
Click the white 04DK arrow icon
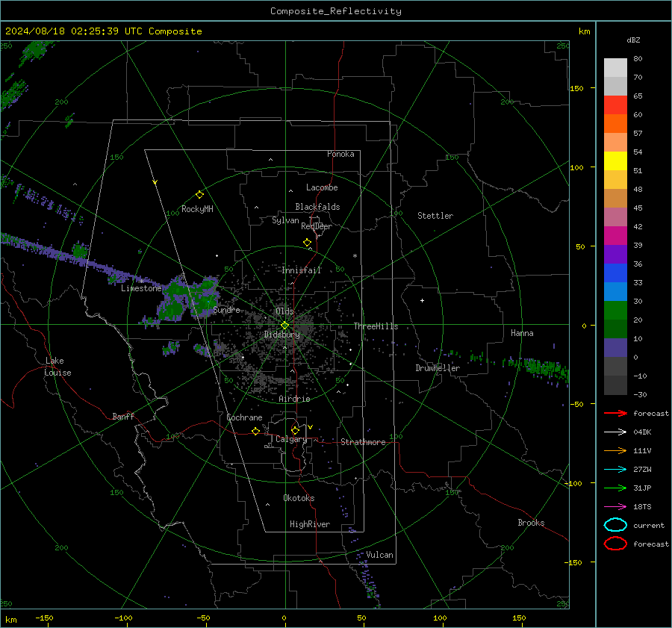(x=615, y=432)
